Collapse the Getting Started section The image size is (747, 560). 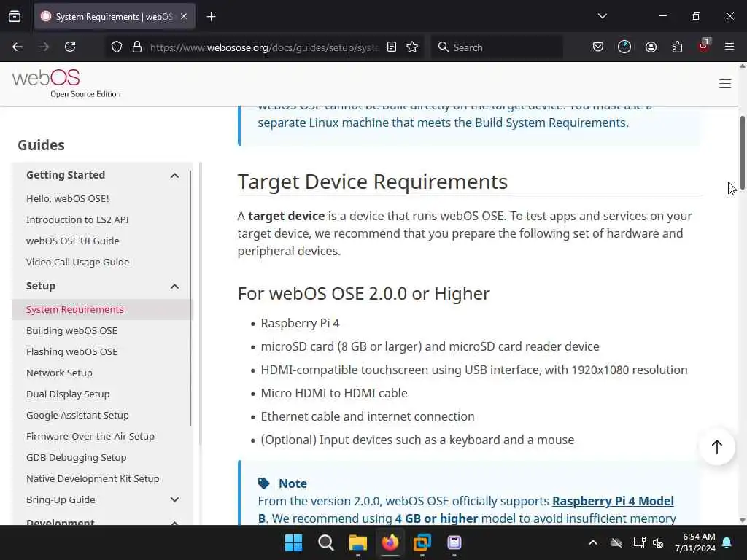point(174,176)
